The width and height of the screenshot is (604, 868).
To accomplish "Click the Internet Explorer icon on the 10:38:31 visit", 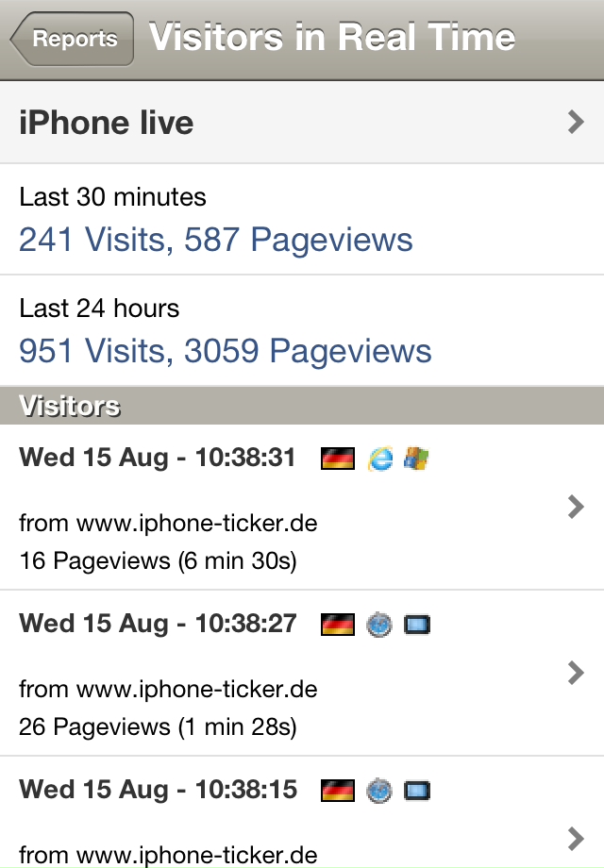I will [x=379, y=459].
